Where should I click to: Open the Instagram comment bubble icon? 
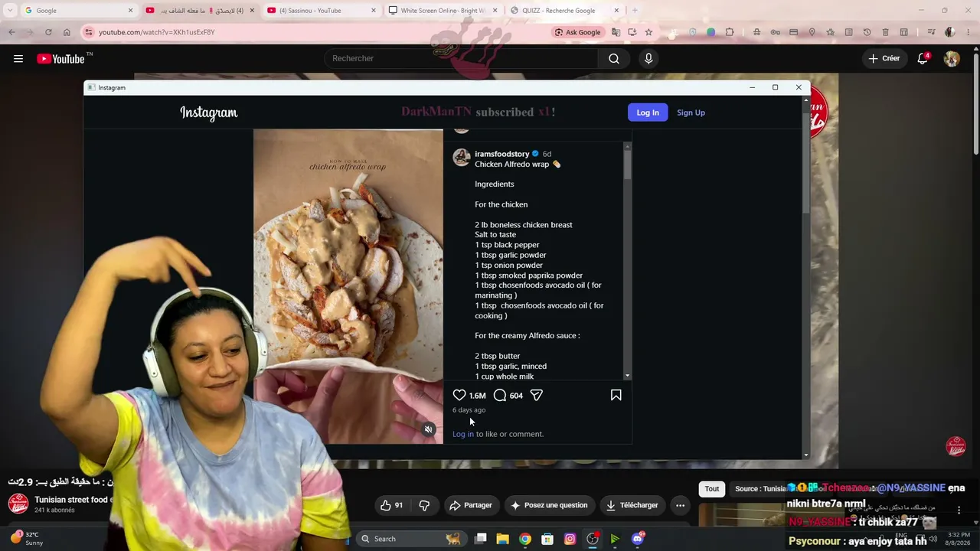500,395
